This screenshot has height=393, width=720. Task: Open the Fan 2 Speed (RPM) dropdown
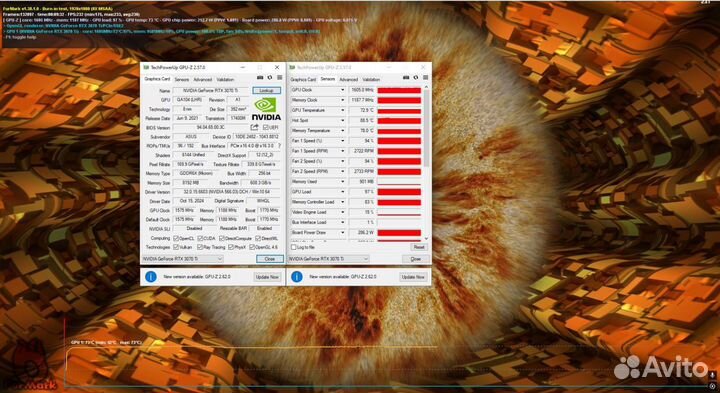342,171
